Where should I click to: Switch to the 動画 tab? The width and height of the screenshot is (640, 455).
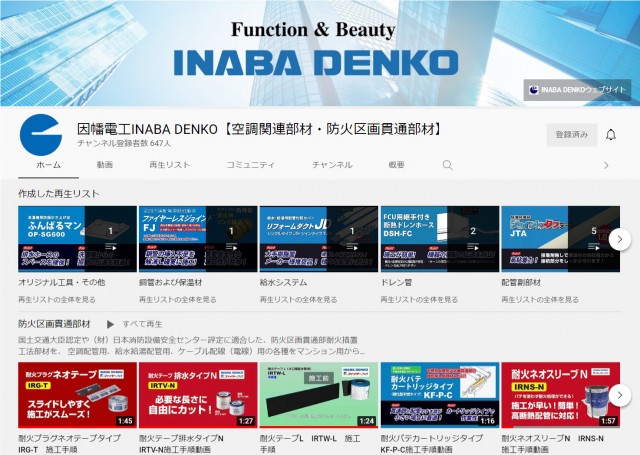[x=105, y=165]
